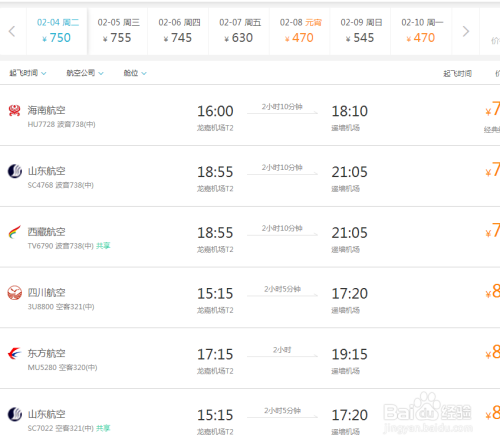Image resolution: width=500 pixels, height=445 pixels.
Task: Click 16:00 departure time of 海南航空
Action: (x=215, y=111)
